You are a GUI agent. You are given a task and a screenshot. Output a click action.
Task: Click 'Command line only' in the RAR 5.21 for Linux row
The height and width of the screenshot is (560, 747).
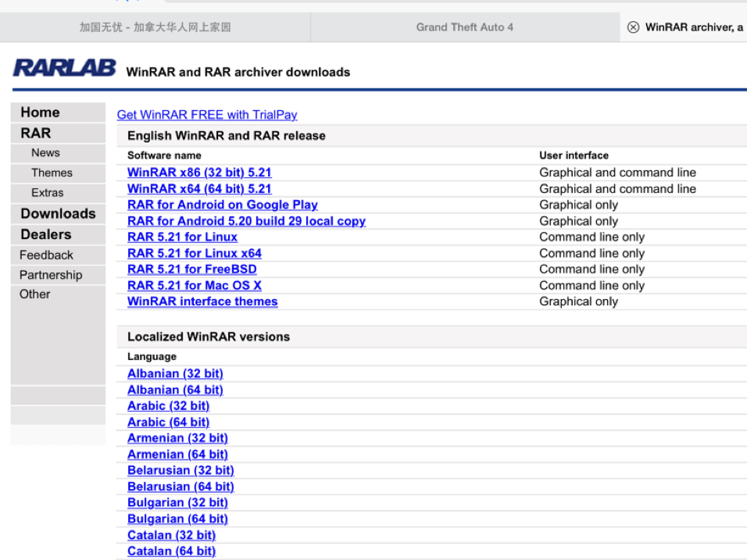pyautogui.click(x=592, y=237)
